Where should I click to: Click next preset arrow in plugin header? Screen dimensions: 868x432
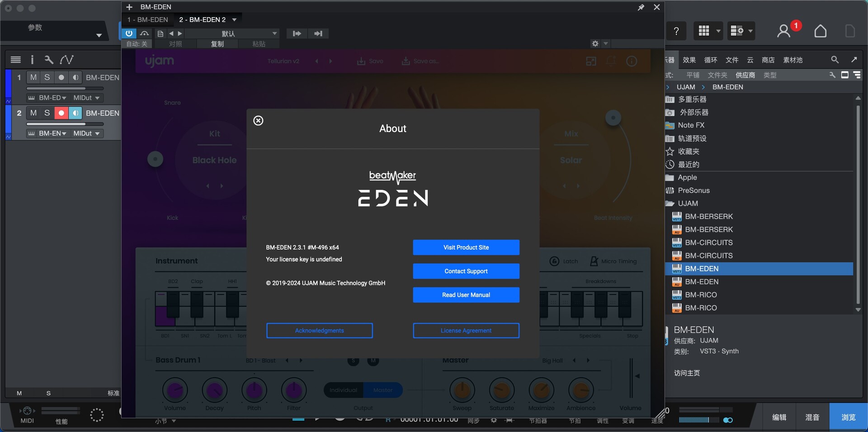pos(180,33)
